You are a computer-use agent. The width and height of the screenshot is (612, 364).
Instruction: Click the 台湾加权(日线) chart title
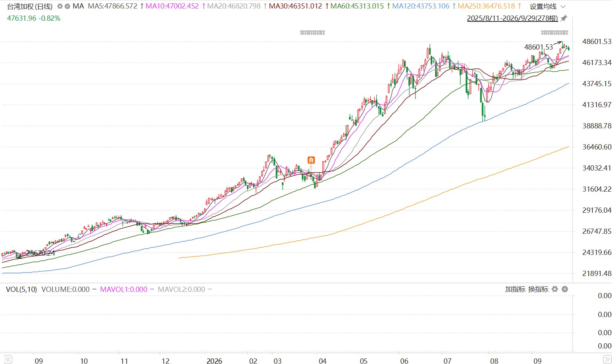point(30,6)
